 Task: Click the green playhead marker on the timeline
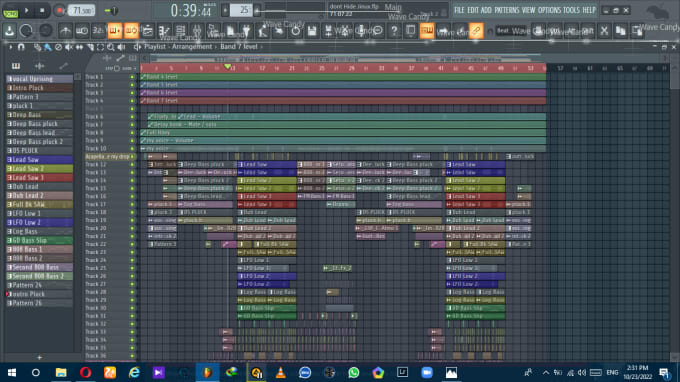[x=227, y=66]
